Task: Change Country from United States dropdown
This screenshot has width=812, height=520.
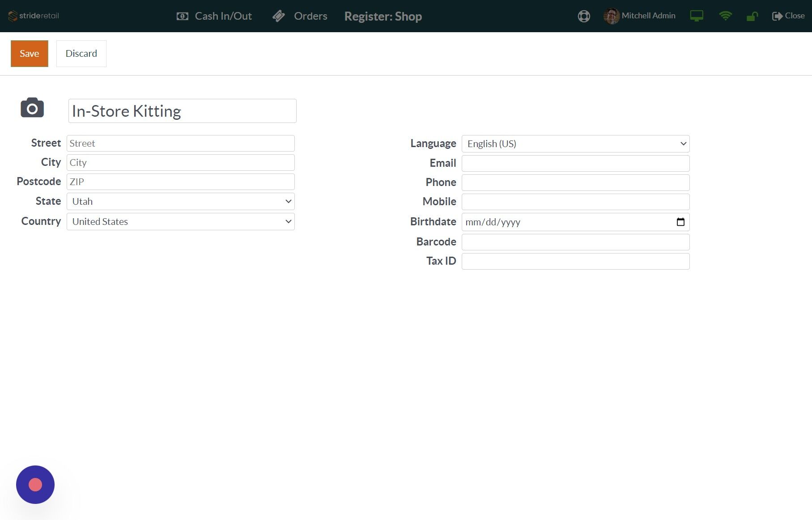Action: [180, 221]
